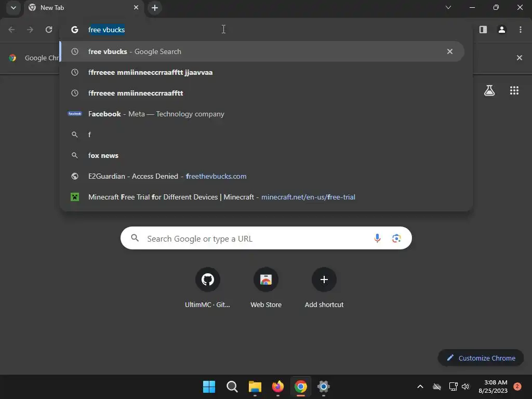The width and height of the screenshot is (532, 399).
Task: Click the forward navigation arrow
Action: tap(30, 30)
